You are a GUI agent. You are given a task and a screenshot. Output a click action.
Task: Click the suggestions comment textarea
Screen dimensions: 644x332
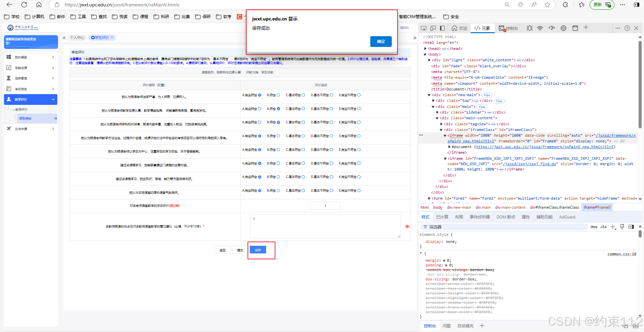pos(325,226)
